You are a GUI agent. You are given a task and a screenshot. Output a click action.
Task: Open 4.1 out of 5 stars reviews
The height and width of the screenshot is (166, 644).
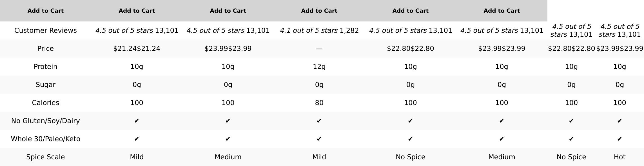pos(319,30)
